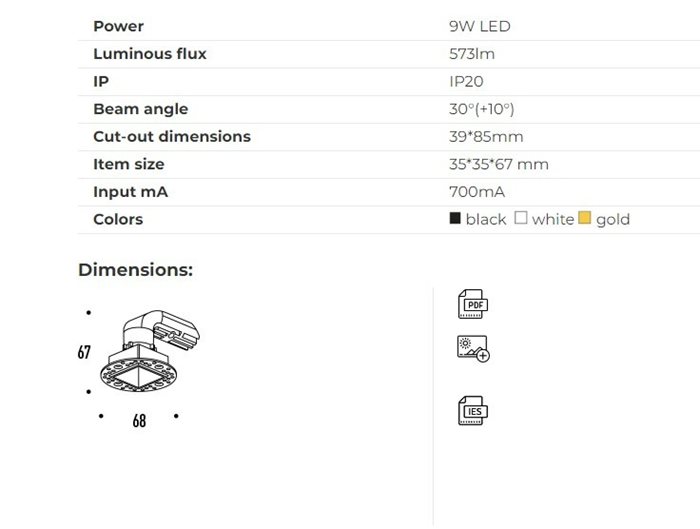
Task: Select the 573lm luminous flux value
Action: tap(472, 54)
